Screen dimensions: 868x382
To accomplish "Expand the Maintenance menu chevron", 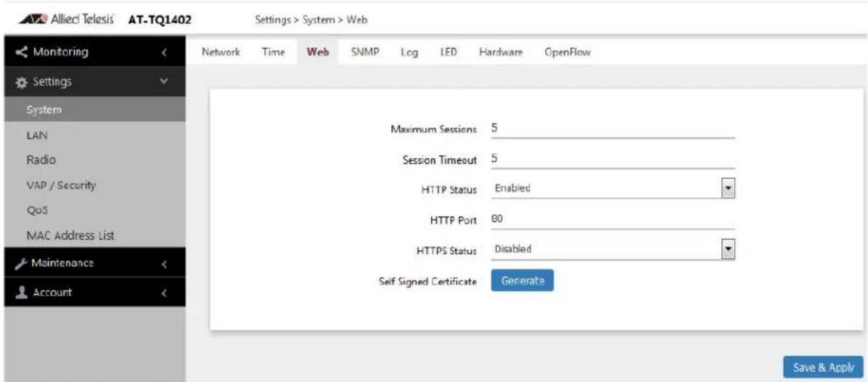I will click(164, 263).
